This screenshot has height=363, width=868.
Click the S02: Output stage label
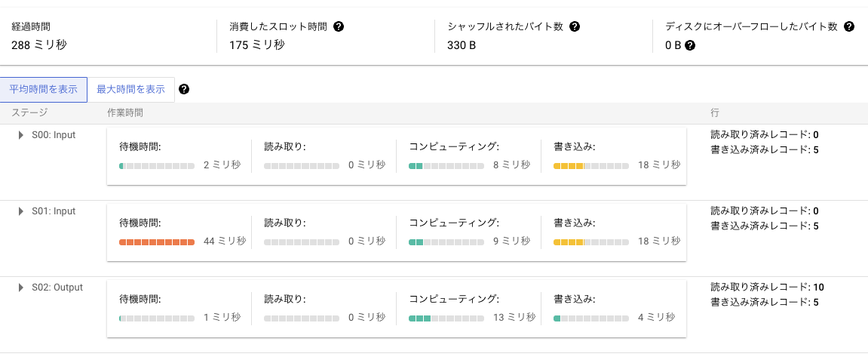coord(57,287)
